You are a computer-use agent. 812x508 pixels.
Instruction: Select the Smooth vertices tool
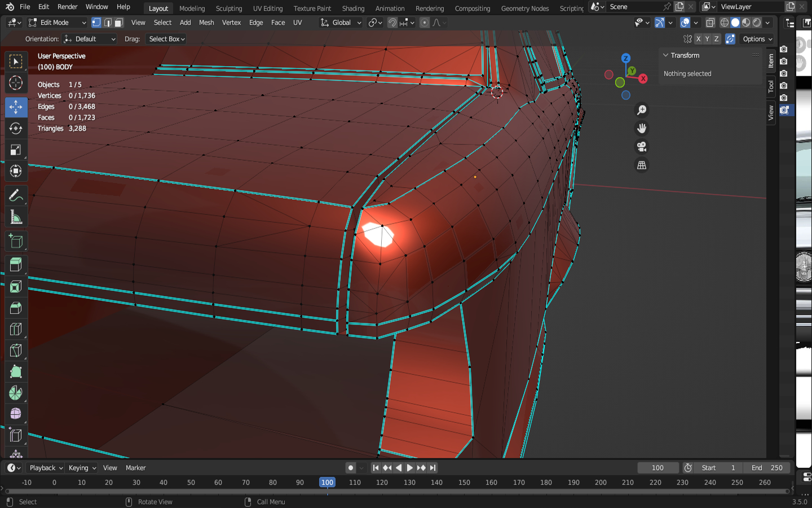click(x=16, y=414)
